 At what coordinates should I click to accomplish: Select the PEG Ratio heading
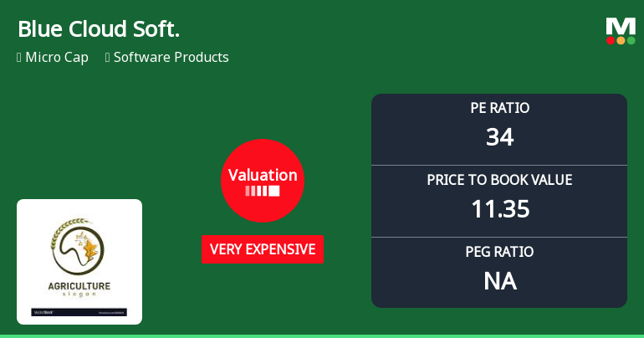click(x=499, y=252)
